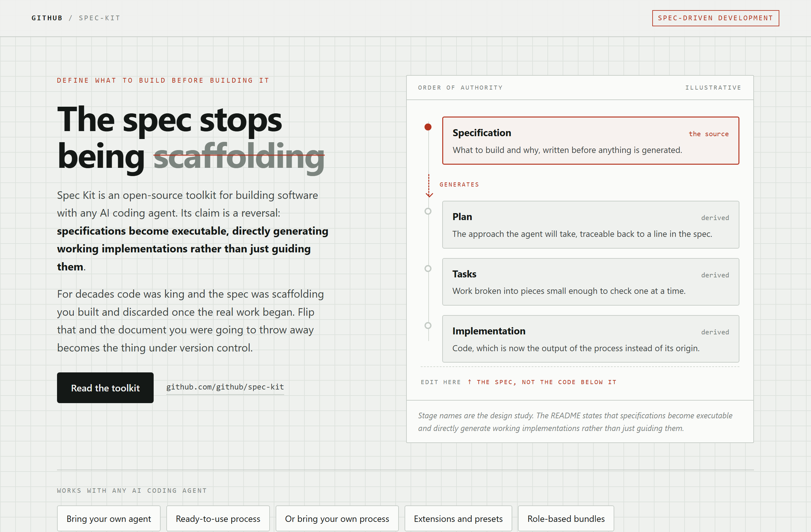811x532 pixels.
Task: Click DEFINE WHAT TO BUILD BEFORE BUILDING IT
Action: (x=163, y=80)
